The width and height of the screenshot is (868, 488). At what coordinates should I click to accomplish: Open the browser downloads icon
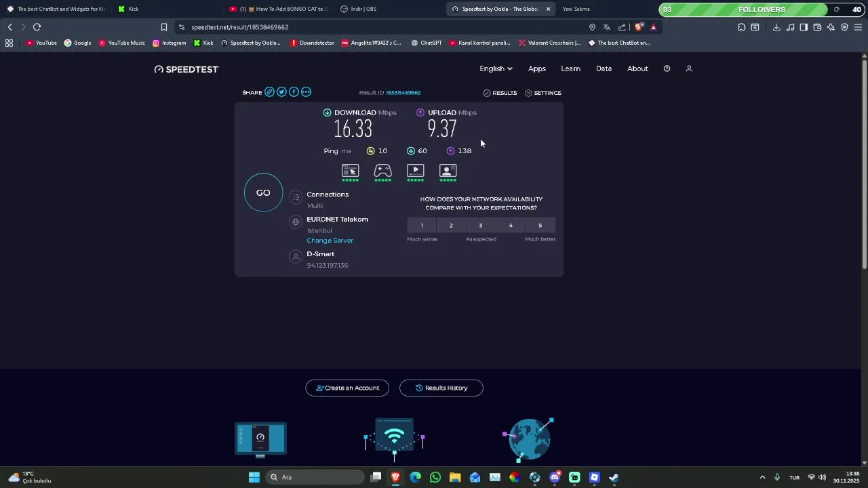pyautogui.click(x=776, y=27)
